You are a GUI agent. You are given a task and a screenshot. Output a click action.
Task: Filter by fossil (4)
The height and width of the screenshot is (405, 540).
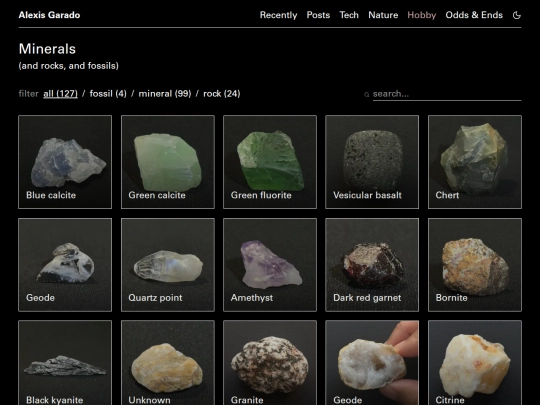point(108,94)
